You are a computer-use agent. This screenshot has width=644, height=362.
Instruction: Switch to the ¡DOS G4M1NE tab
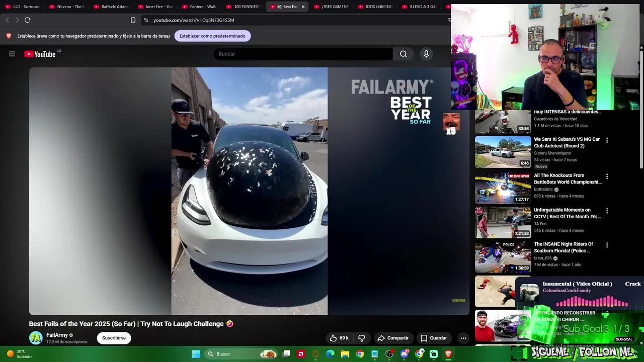pyautogui.click(x=376, y=7)
